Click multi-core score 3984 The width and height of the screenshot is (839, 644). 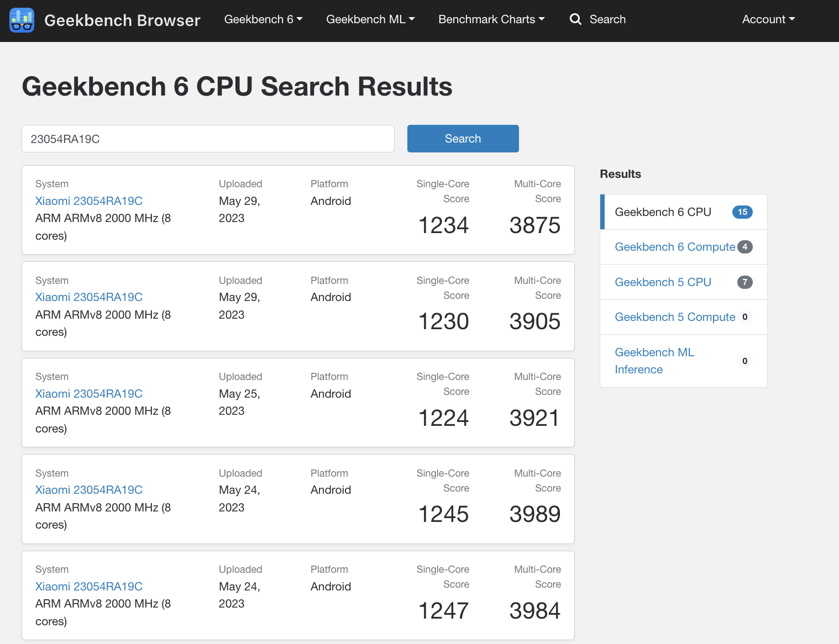pyautogui.click(x=535, y=611)
